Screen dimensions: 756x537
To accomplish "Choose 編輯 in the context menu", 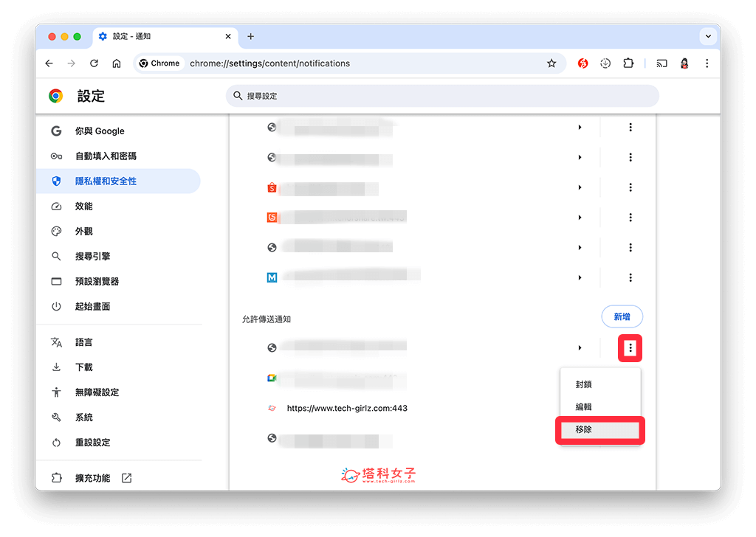I will pyautogui.click(x=600, y=407).
